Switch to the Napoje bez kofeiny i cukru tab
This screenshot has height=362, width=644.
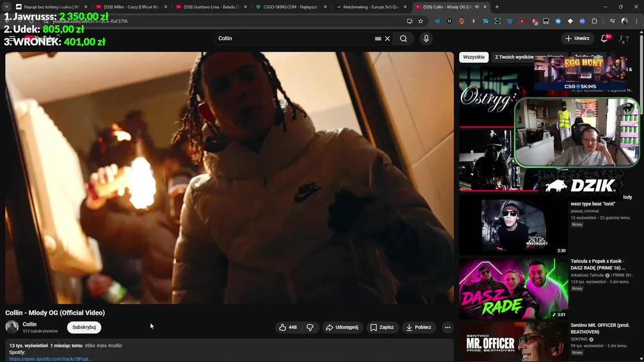click(51, 7)
